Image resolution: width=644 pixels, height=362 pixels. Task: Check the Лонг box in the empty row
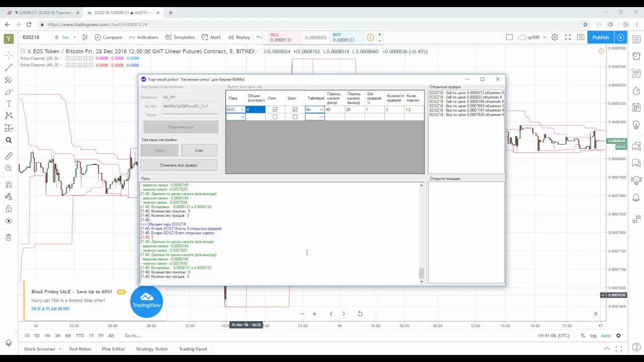click(x=275, y=117)
